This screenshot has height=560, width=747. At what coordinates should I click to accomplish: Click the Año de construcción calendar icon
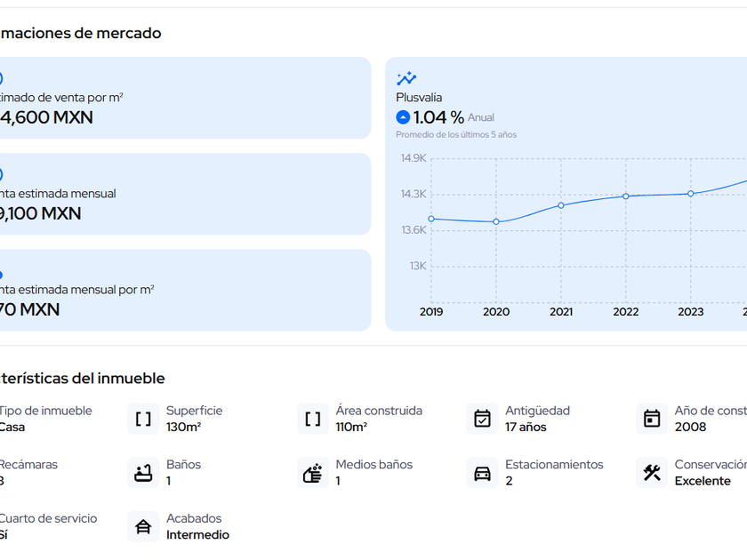pos(652,419)
